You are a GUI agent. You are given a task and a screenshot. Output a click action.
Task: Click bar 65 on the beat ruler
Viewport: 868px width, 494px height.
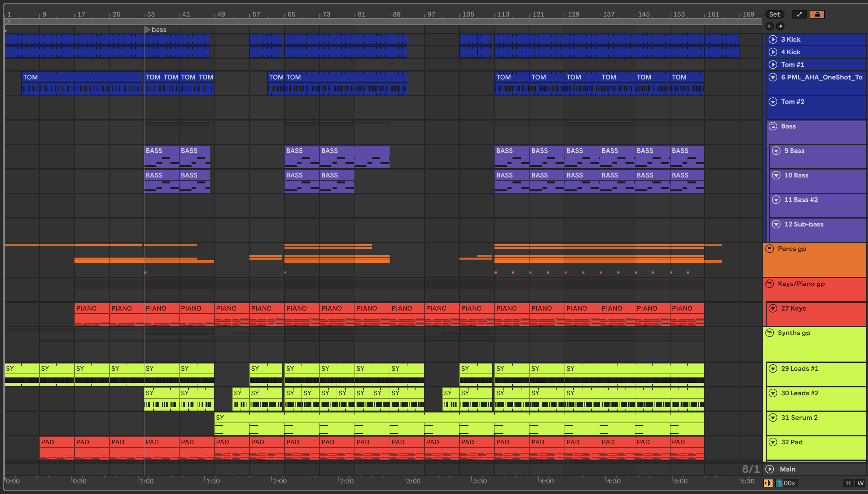(291, 14)
